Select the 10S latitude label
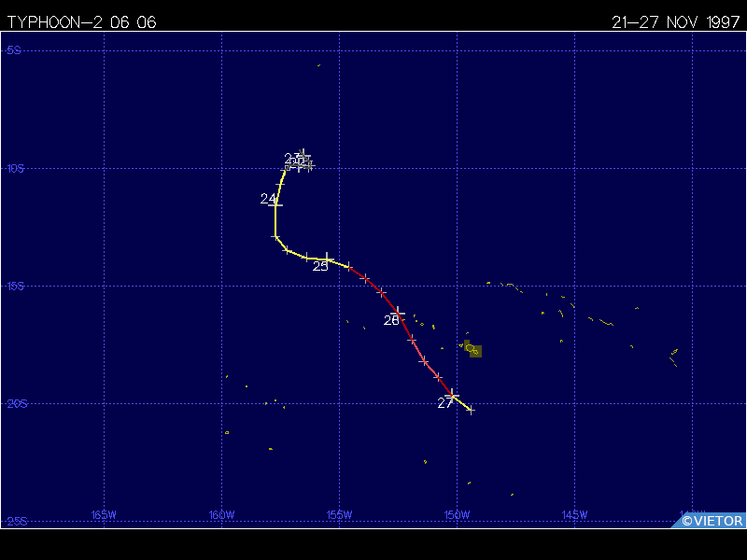The height and width of the screenshot is (560, 747). coord(14,169)
